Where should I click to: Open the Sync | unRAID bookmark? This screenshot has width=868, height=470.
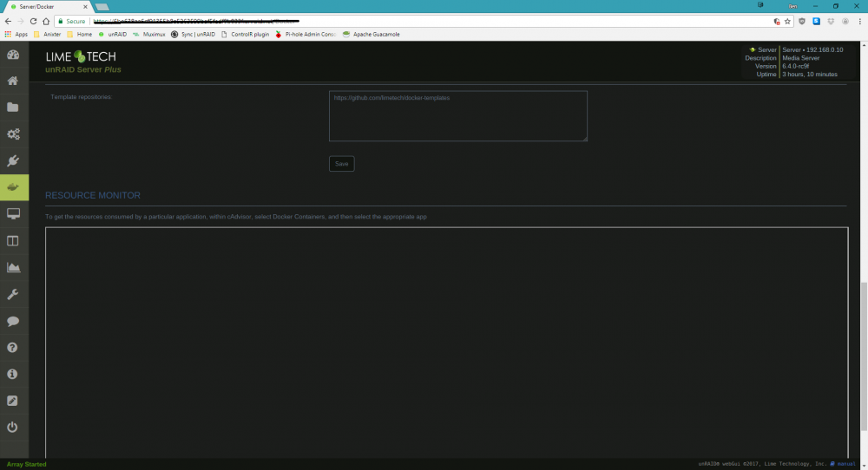(193, 35)
